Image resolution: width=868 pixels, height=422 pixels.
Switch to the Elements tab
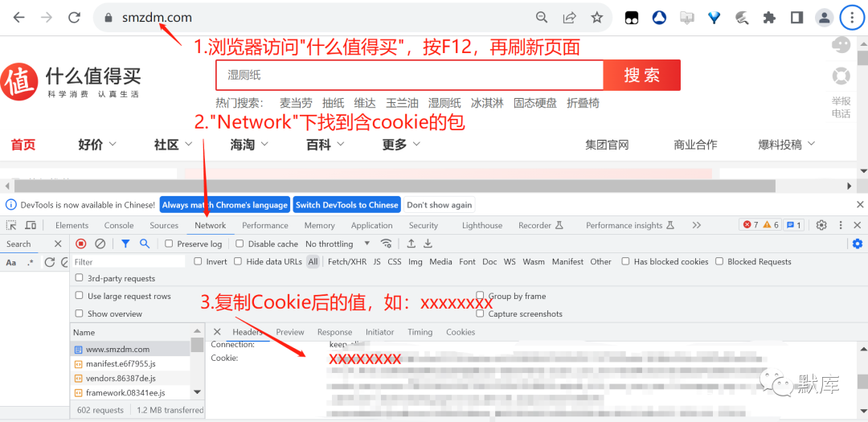tap(72, 225)
